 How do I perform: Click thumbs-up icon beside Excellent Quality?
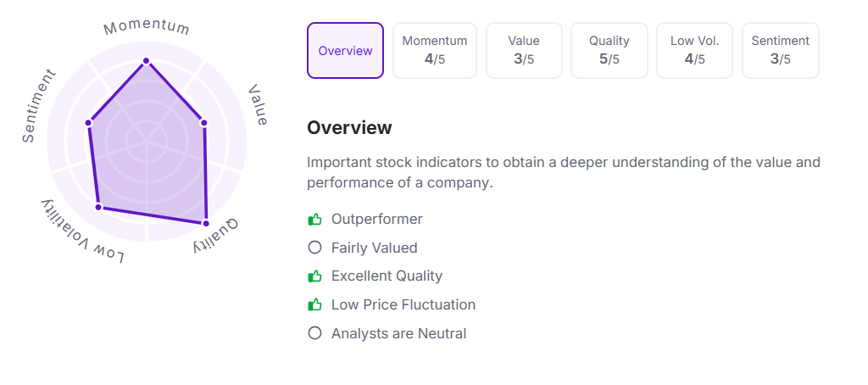(x=314, y=276)
